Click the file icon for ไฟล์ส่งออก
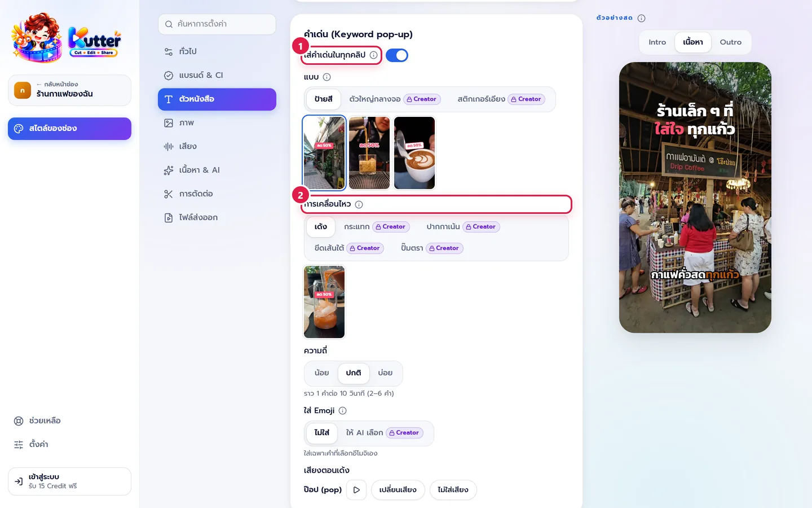 (x=169, y=217)
